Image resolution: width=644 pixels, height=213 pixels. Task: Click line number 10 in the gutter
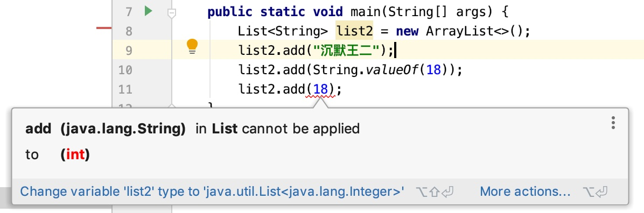click(125, 70)
